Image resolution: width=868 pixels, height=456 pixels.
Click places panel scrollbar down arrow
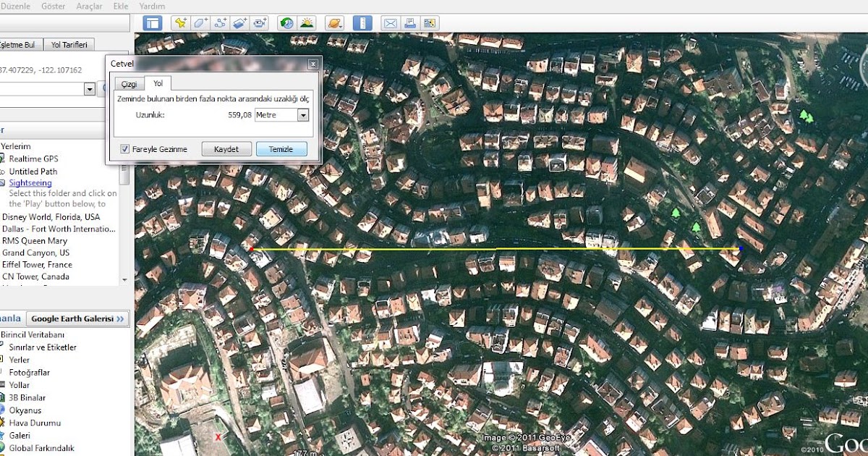(124, 280)
